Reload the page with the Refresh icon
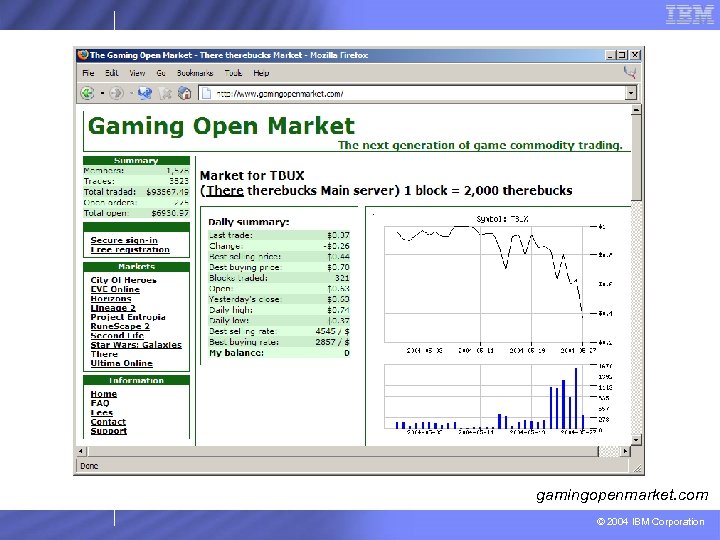Viewport: 720px width, 540px height. 145,93
